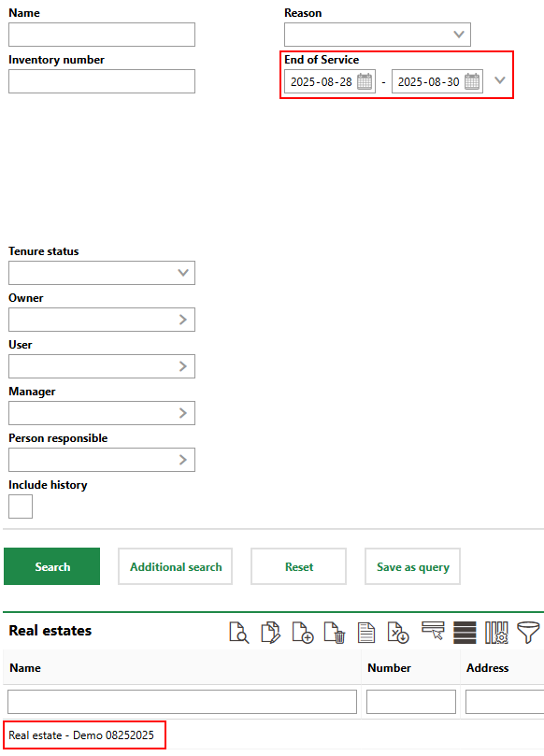The height and width of the screenshot is (756, 544).
Task: Tick the Include history checkbox
Action: [x=21, y=506]
